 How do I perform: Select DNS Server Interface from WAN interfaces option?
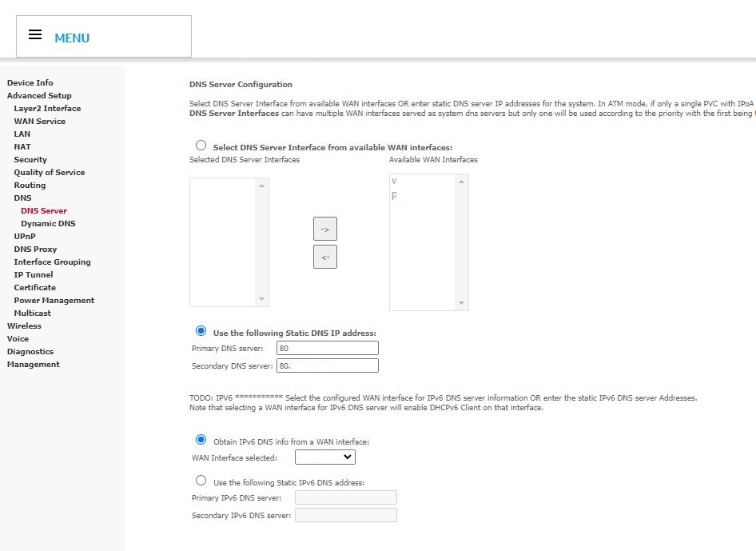pos(201,145)
